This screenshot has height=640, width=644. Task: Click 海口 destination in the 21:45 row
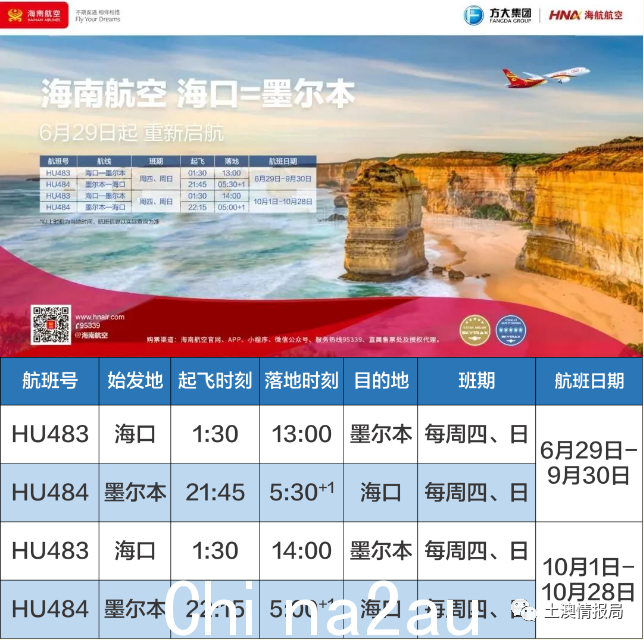point(381,492)
